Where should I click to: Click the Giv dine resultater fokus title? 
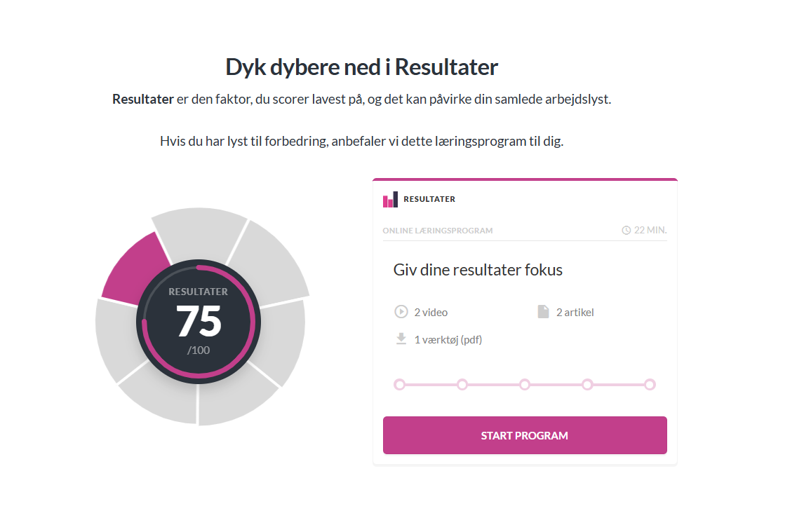pyautogui.click(x=478, y=270)
